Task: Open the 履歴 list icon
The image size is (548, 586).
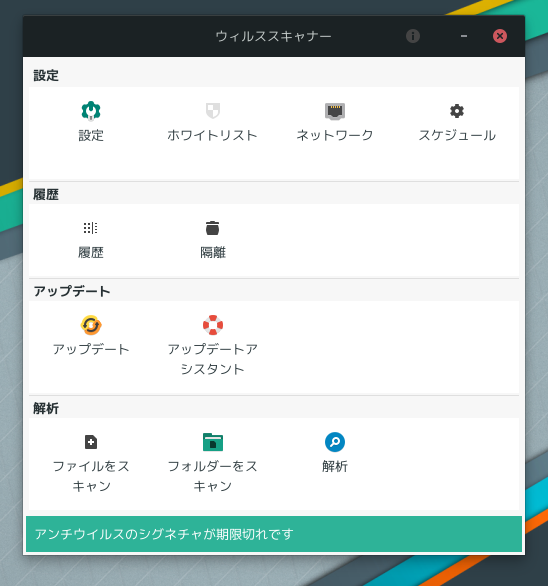Action: (x=91, y=228)
